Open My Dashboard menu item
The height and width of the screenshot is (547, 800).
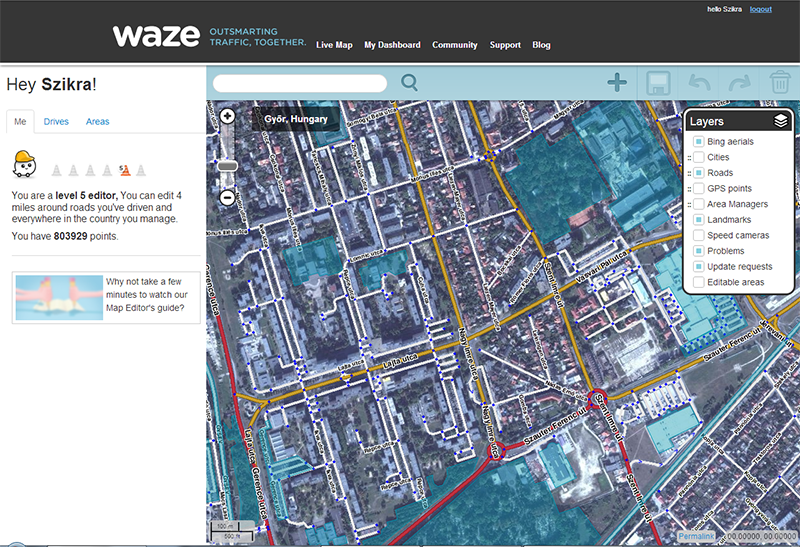tap(392, 45)
